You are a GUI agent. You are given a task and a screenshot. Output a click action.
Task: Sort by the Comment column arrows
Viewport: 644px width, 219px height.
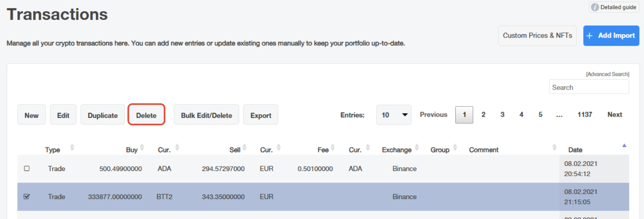(555, 147)
